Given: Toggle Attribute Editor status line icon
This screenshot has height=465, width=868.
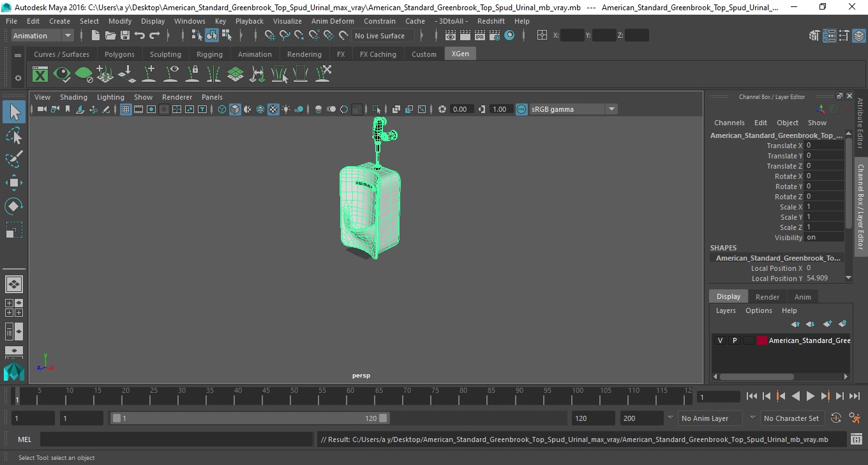Looking at the screenshot, I should coord(829,36).
